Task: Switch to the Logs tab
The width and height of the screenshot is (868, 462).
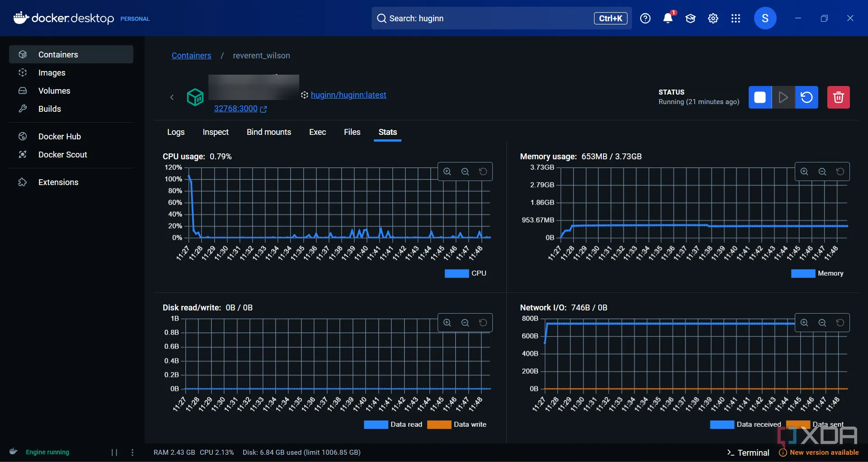Action: coord(176,132)
